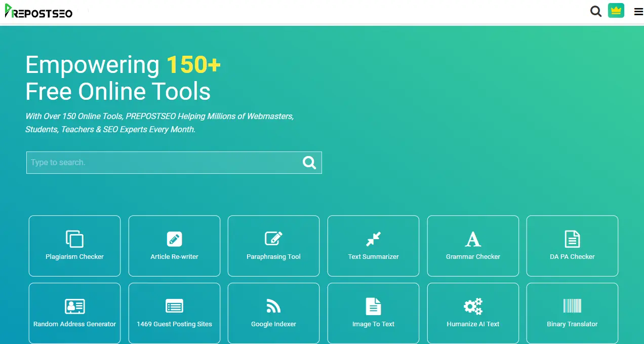Click the Paraphrasing Tool edit icon

tap(273, 239)
